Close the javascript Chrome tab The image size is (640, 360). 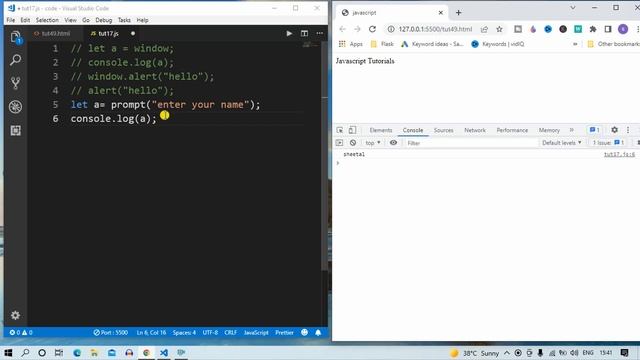[440, 13]
